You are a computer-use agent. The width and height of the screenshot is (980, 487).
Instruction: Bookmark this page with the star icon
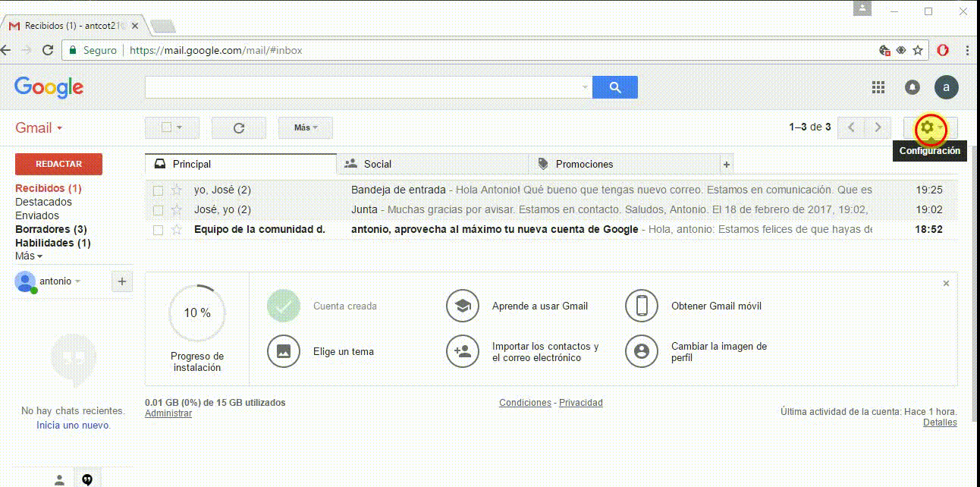click(918, 50)
